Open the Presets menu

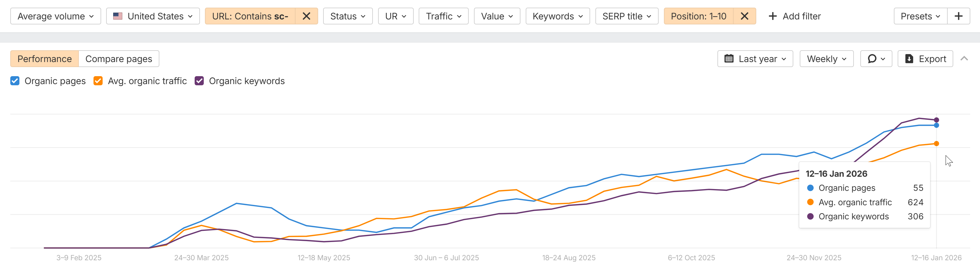coord(920,16)
